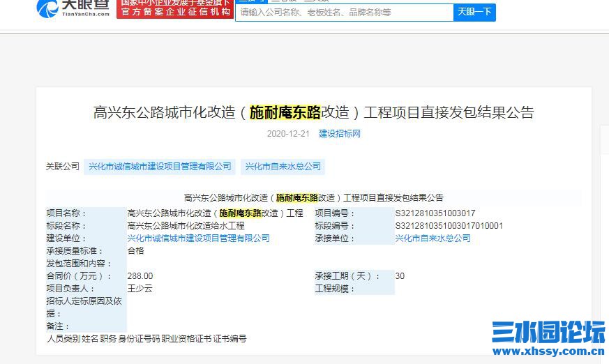Open 建设单位 link 兴化市诚信城市建设项目管理有限公司 in table
Screen dimensions: 609x364
pyautogui.click(x=199, y=238)
